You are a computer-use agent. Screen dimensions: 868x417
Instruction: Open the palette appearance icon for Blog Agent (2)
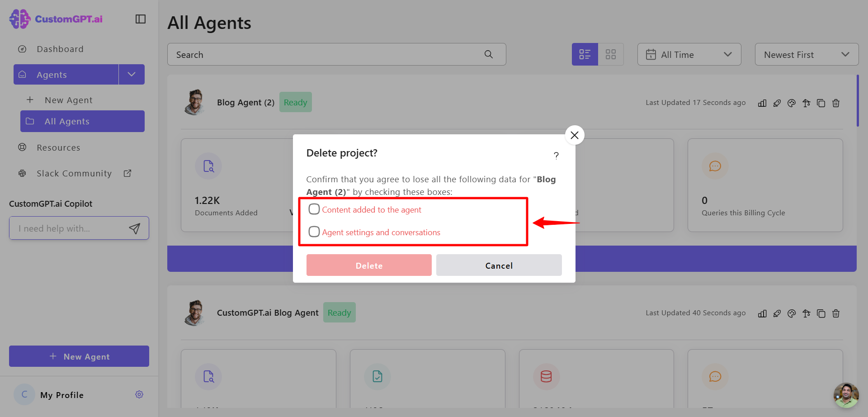(x=792, y=103)
